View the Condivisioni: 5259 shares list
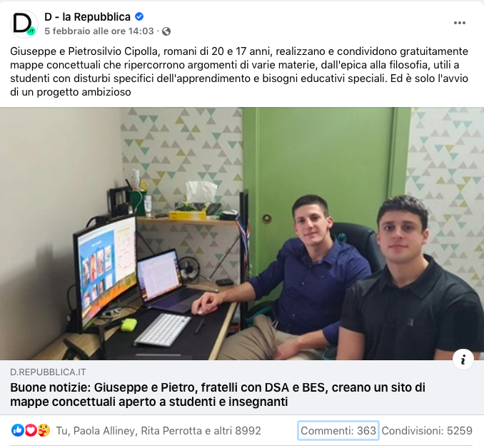This screenshot has width=484, height=448. click(427, 430)
